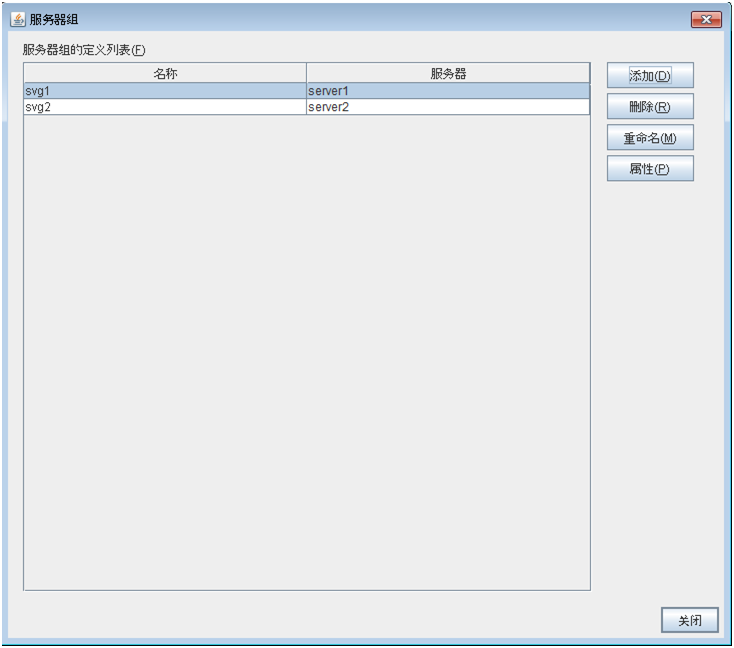Select the svg1 name cell
734x648 pixels.
pos(165,91)
